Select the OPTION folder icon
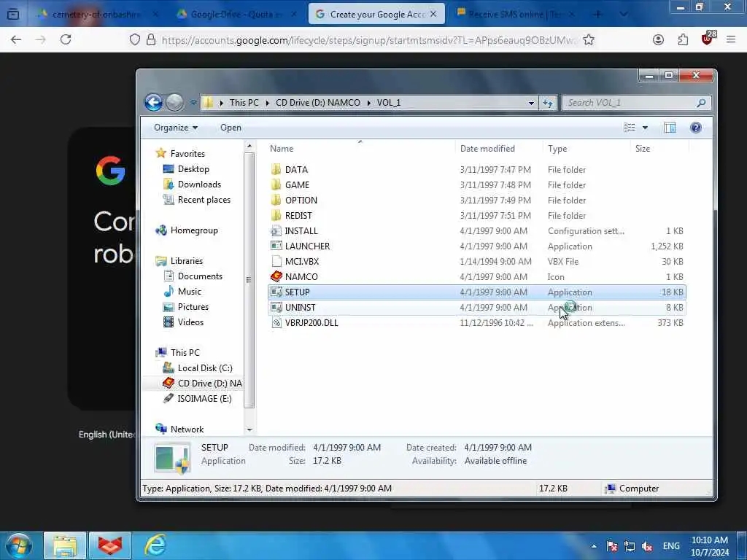 pyautogui.click(x=276, y=200)
